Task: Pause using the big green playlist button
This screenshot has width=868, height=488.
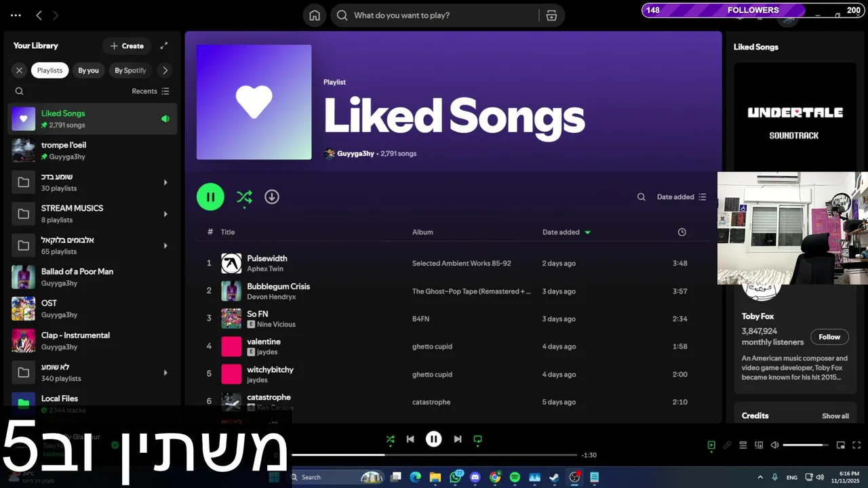Action: coord(210,197)
